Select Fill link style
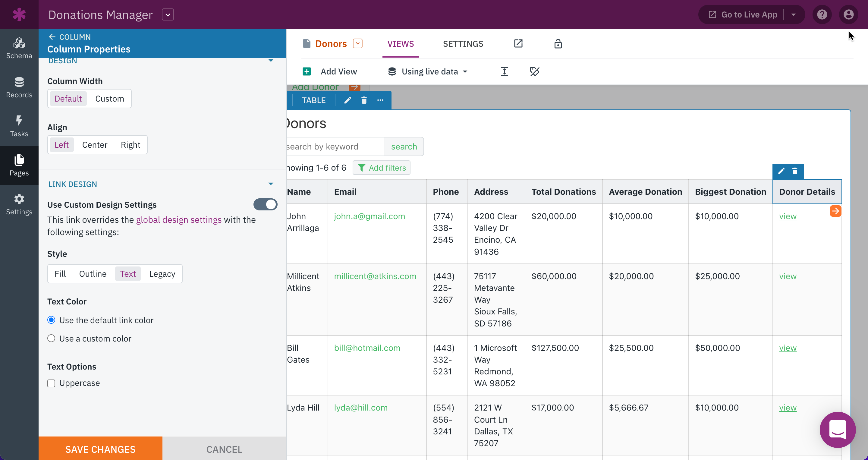This screenshot has width=868, height=460. coord(60,274)
